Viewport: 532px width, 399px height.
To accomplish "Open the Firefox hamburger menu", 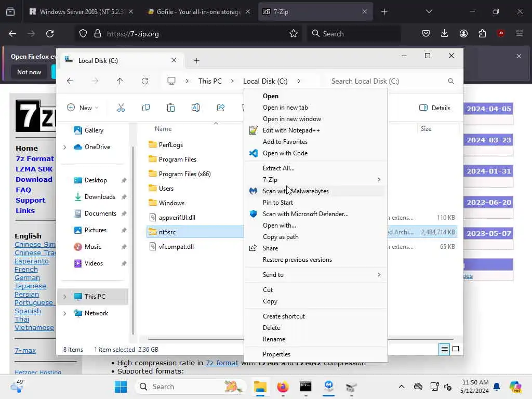I will point(520,33).
